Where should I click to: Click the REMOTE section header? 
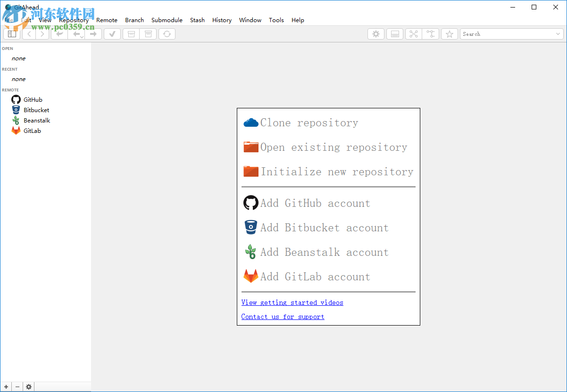point(10,90)
